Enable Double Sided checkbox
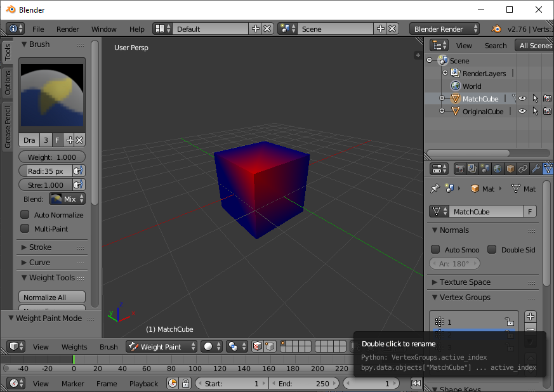 (x=492, y=249)
